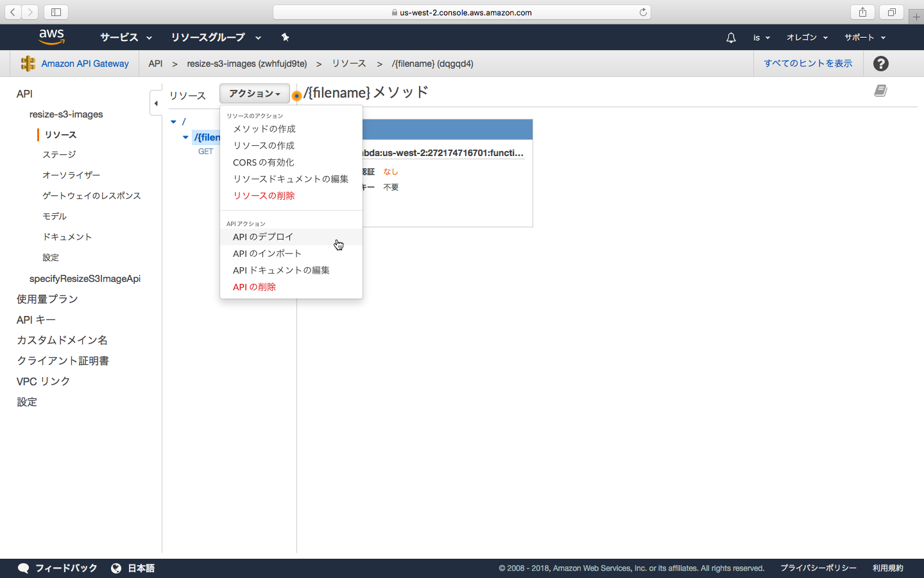The height and width of the screenshot is (578, 924).
Task: Open the サポート dropdown
Action: pyautogui.click(x=864, y=38)
